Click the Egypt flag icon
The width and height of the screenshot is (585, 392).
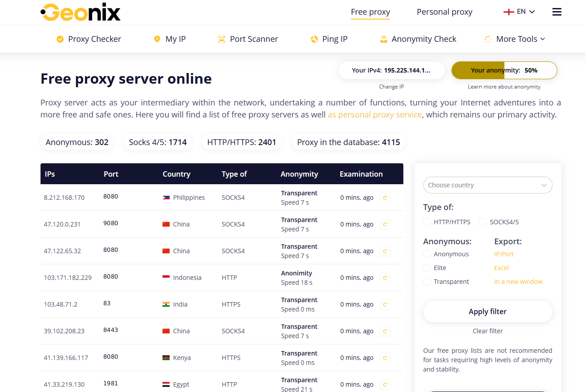pyautogui.click(x=166, y=384)
